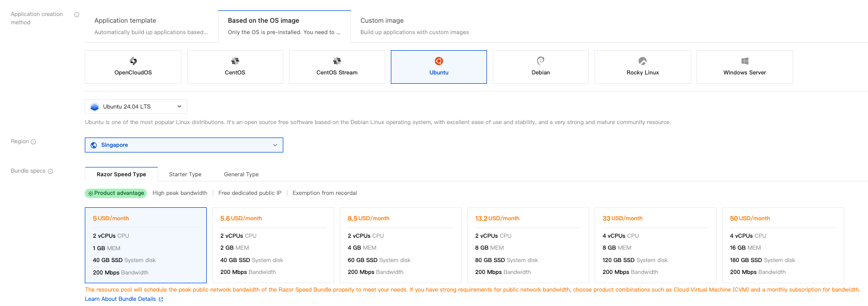Image resolution: width=868 pixels, height=306 pixels.
Task: Switch to Application template tab
Action: [151, 26]
